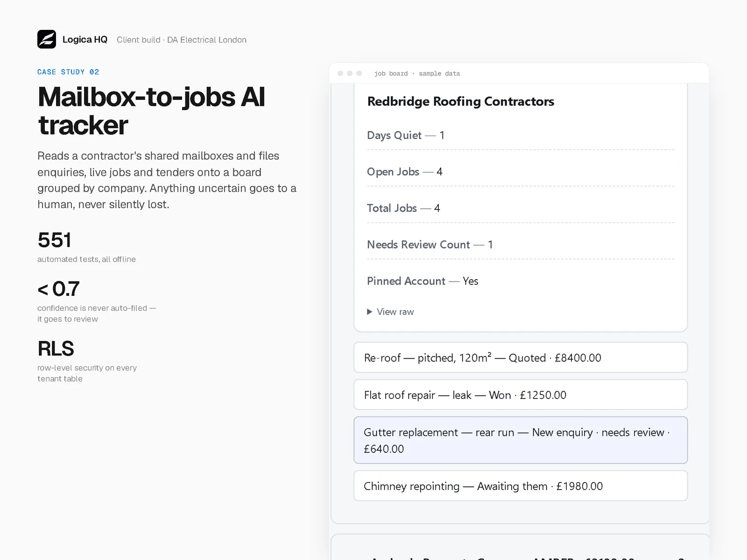This screenshot has height=560, width=747.
Task: Click the RLS statistic heading
Action: coord(56,349)
